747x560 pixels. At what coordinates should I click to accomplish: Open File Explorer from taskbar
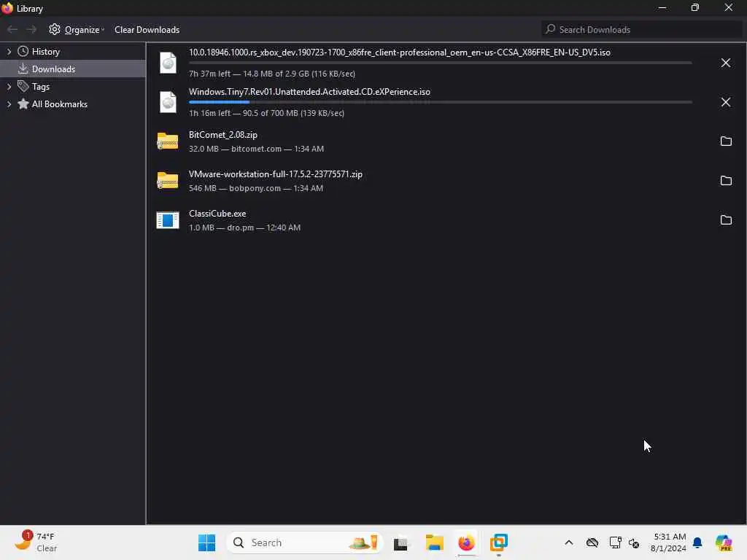[x=434, y=542]
